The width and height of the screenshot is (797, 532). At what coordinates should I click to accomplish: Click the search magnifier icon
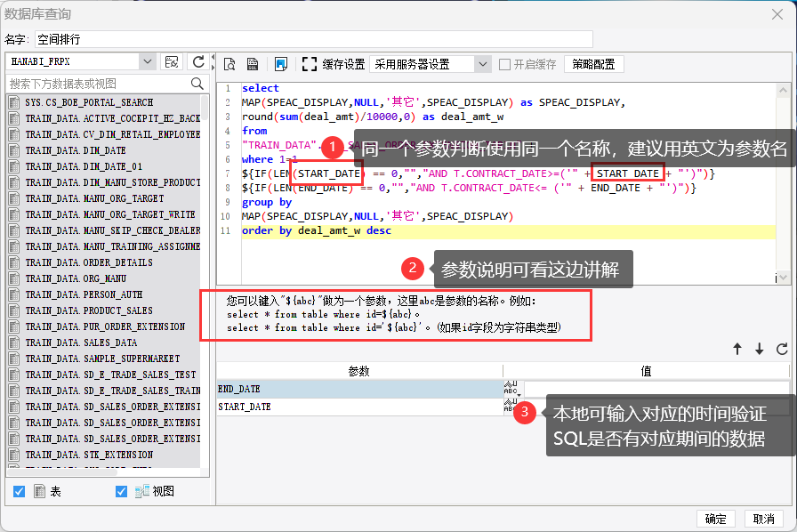[x=197, y=84]
